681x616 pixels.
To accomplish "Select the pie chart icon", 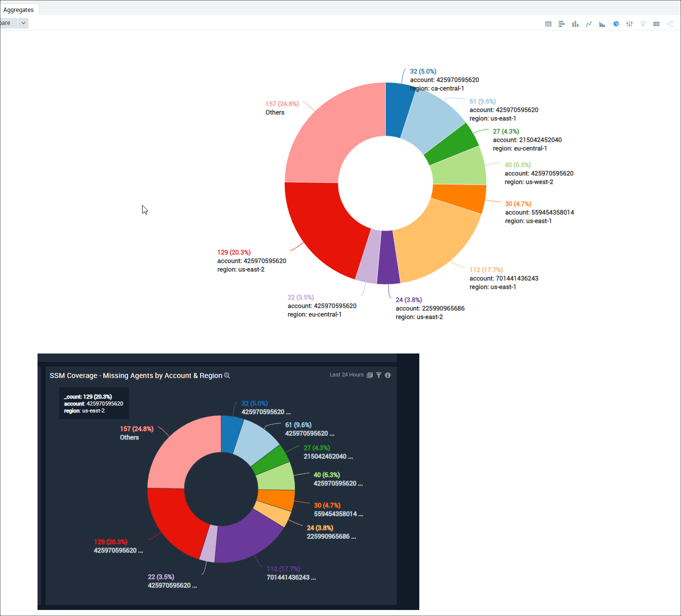I will (615, 23).
